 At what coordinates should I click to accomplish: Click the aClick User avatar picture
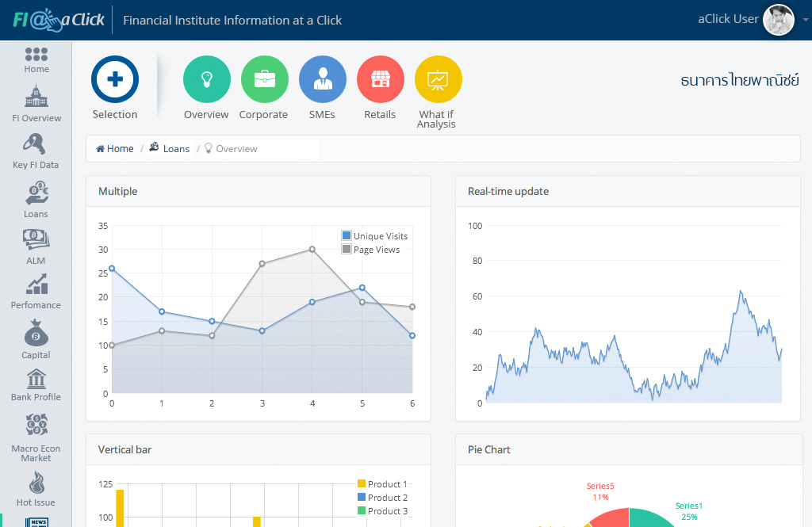click(x=779, y=20)
